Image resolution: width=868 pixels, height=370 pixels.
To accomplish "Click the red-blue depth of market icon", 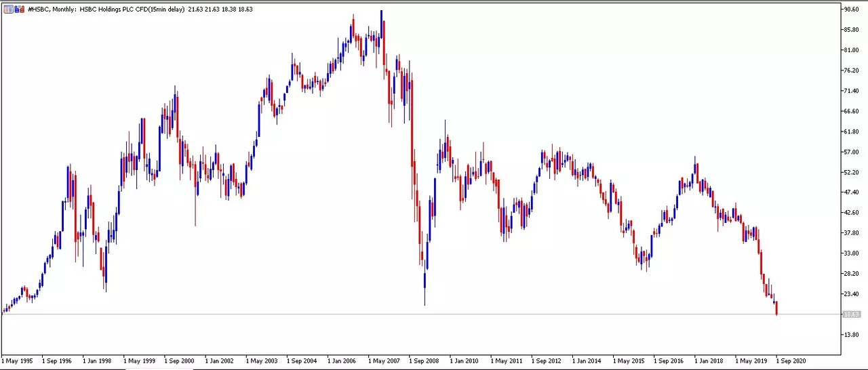I will click(20, 9).
